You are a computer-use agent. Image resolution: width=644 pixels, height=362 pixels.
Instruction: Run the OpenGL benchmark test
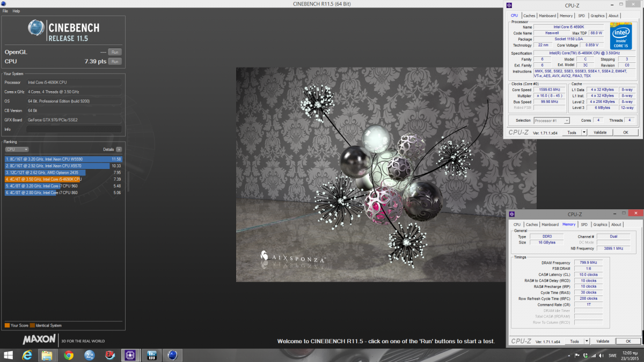(114, 52)
